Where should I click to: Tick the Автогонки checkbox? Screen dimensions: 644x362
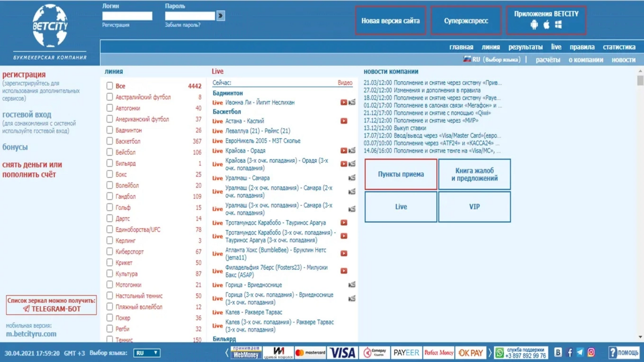coord(110,108)
